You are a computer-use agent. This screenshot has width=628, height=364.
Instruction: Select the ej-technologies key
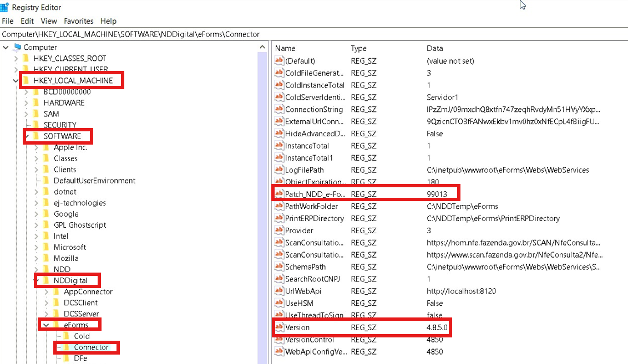point(80,203)
